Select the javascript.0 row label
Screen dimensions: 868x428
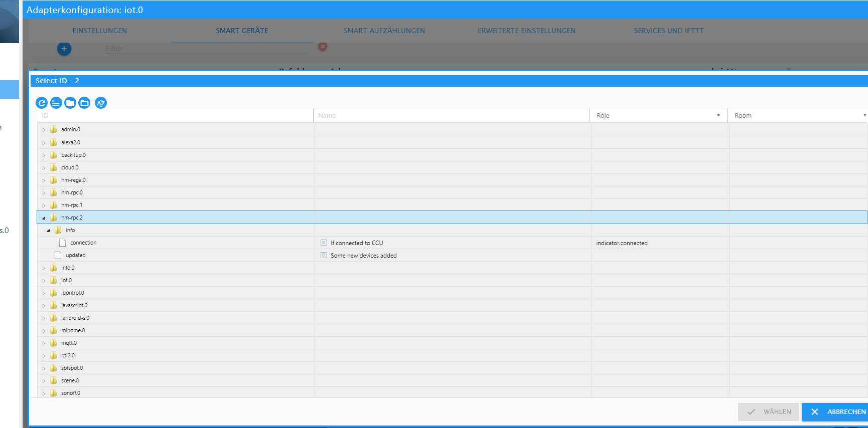click(x=74, y=305)
